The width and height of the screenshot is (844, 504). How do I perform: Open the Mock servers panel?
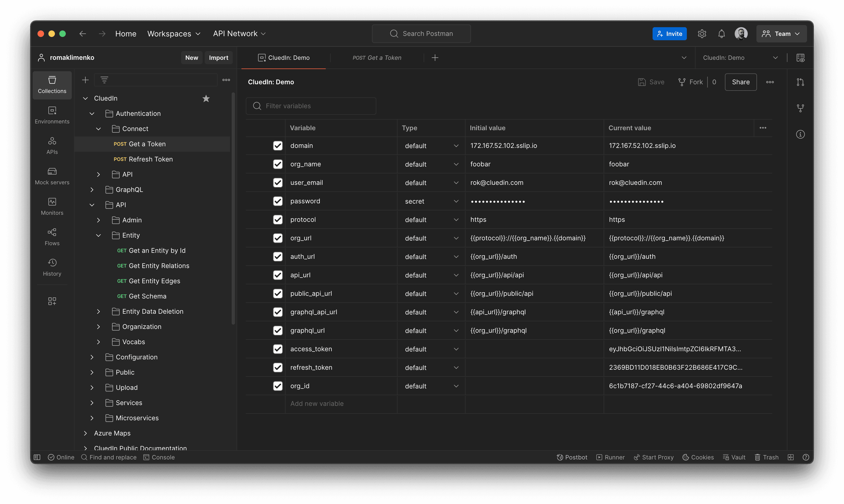click(52, 176)
